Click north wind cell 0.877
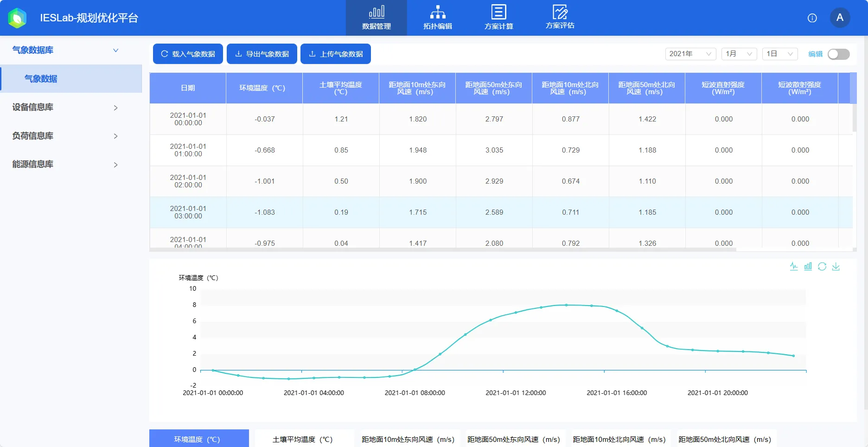 point(571,119)
